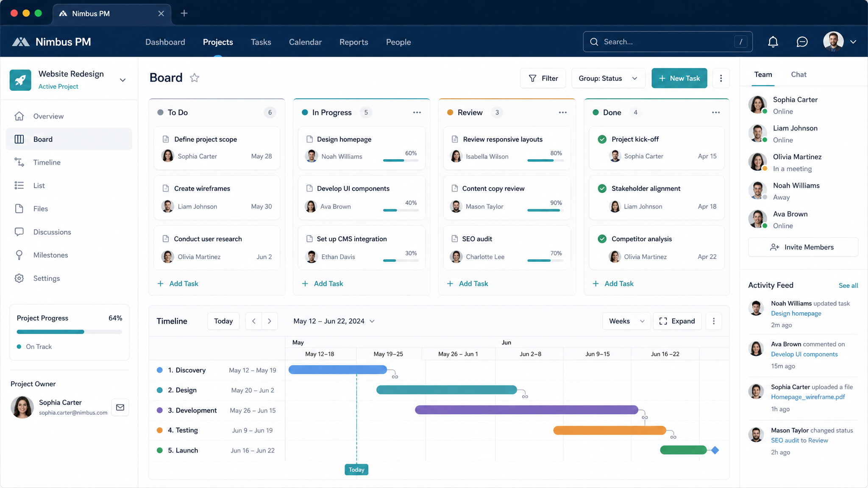This screenshot has height=488, width=868.
Task: Open the board's vertical three-dot menu
Action: (x=721, y=78)
